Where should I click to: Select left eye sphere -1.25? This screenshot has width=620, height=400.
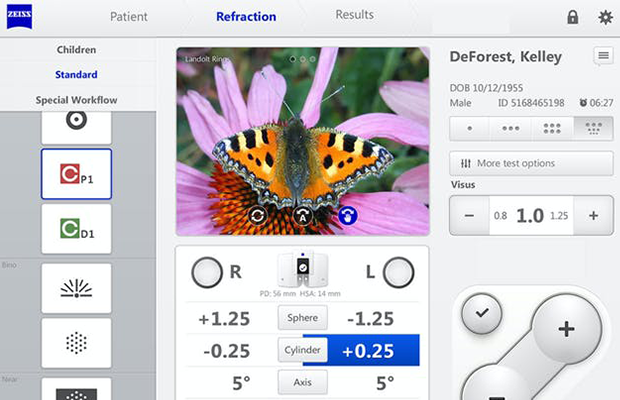pos(370,319)
